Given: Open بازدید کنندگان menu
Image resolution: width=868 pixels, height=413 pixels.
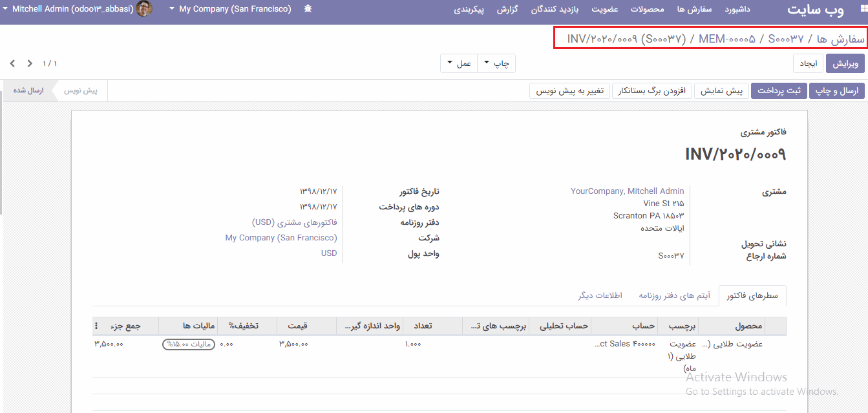Looking at the screenshot, I should 555,10.
